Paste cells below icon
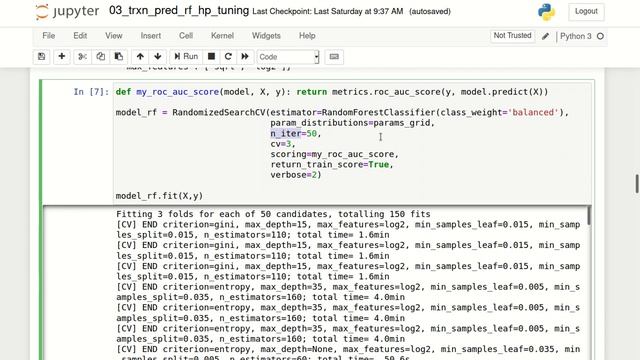 (119, 57)
